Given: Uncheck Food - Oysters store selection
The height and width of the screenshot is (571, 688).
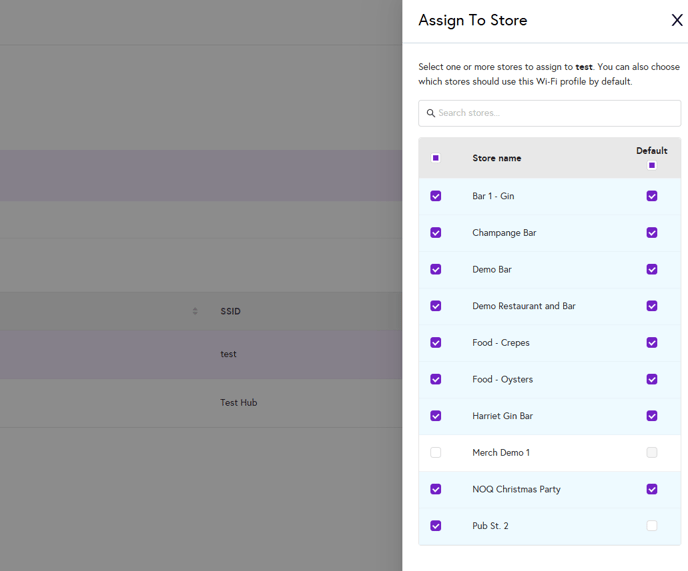Looking at the screenshot, I should pos(436,379).
